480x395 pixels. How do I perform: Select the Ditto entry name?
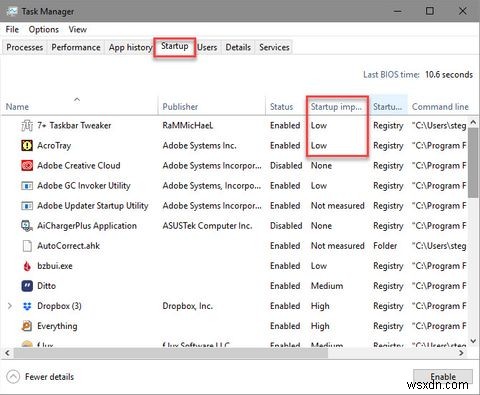tap(46, 286)
